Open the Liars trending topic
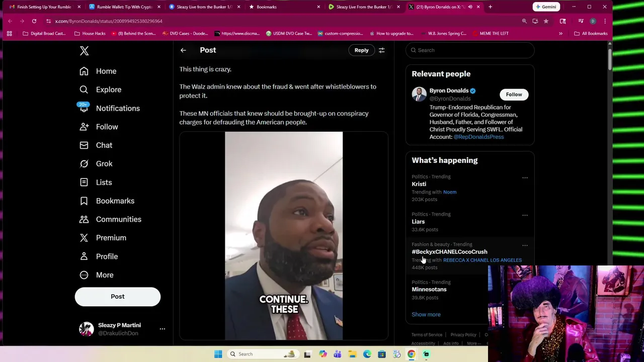 (x=418, y=222)
